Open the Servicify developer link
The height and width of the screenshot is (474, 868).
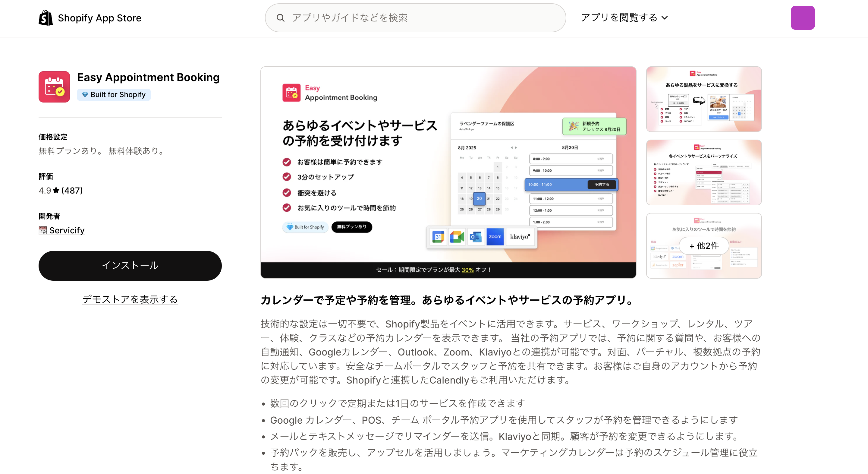click(67, 230)
